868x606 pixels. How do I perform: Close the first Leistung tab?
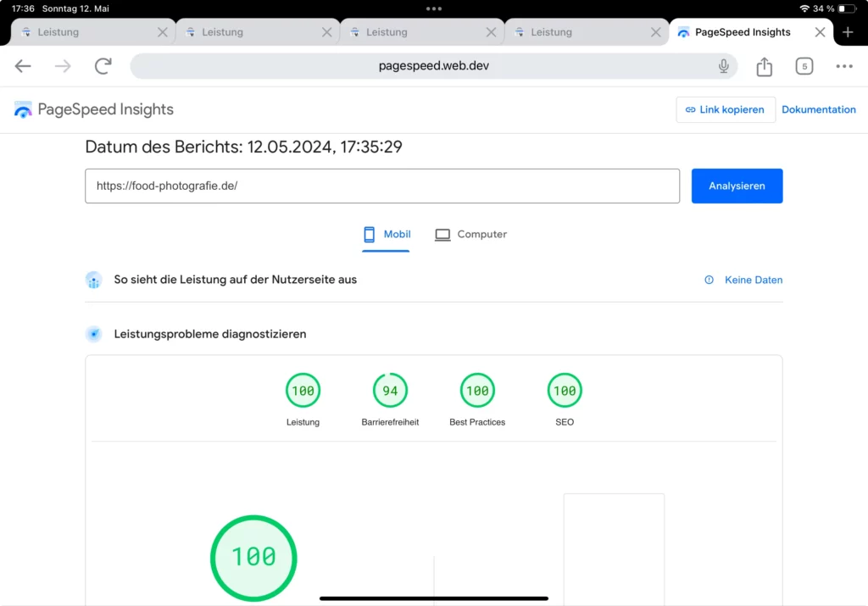click(x=162, y=32)
